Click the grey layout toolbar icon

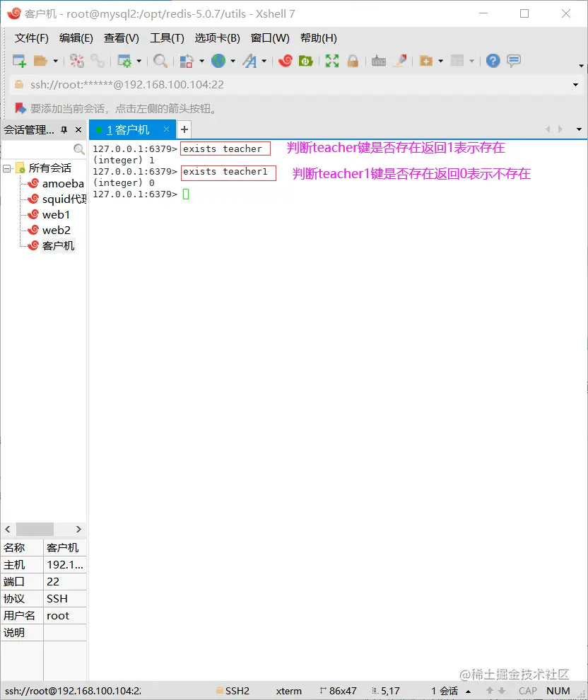(457, 61)
